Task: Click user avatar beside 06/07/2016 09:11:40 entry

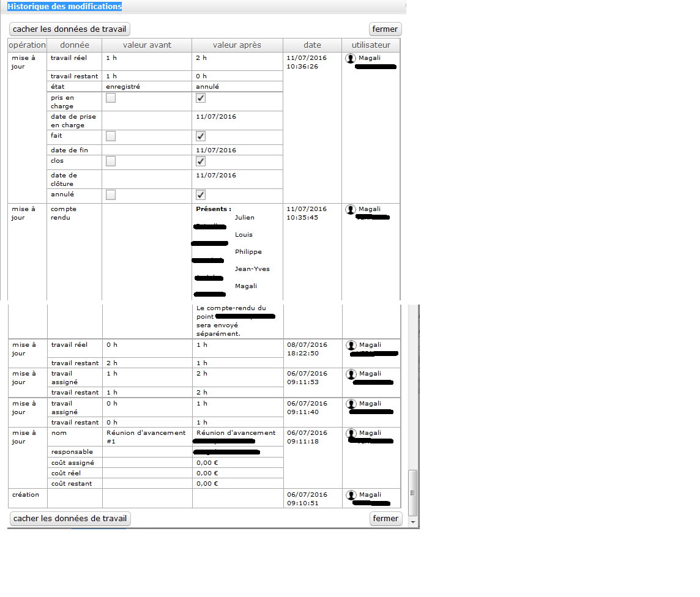Action: [x=351, y=404]
